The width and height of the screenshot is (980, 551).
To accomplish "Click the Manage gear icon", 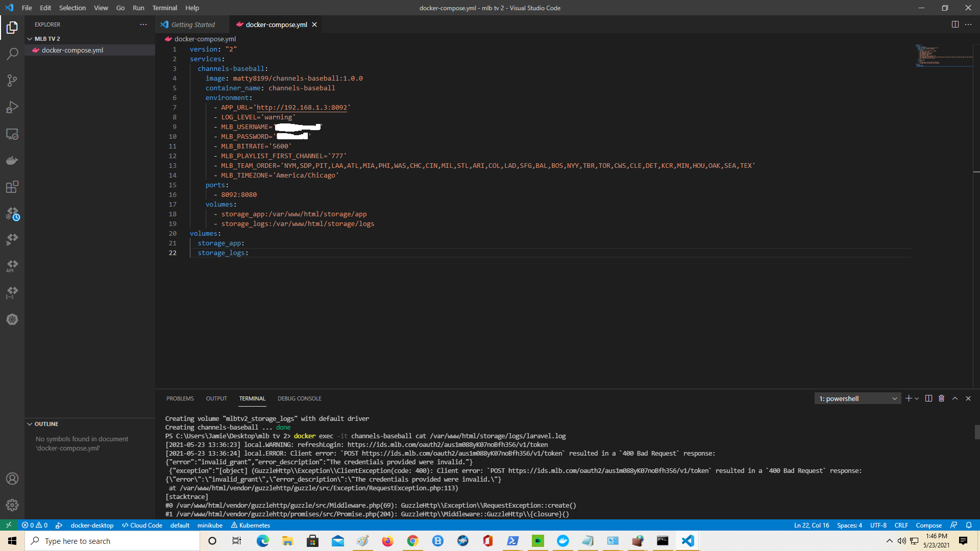I will pos(12,505).
